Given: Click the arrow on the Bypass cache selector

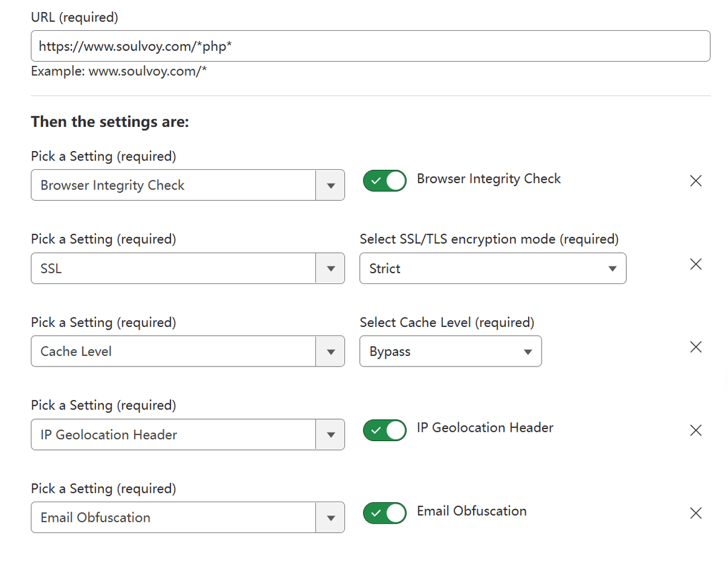Looking at the screenshot, I should click(526, 350).
